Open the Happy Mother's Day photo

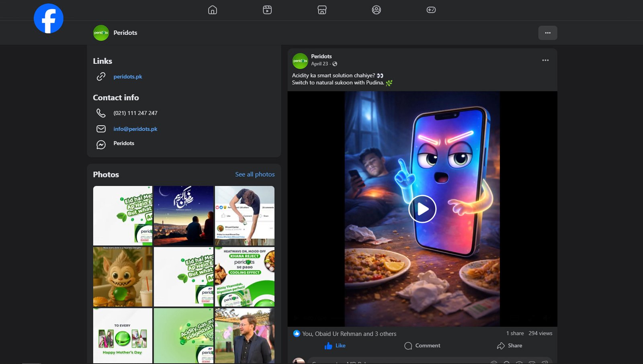click(123, 335)
